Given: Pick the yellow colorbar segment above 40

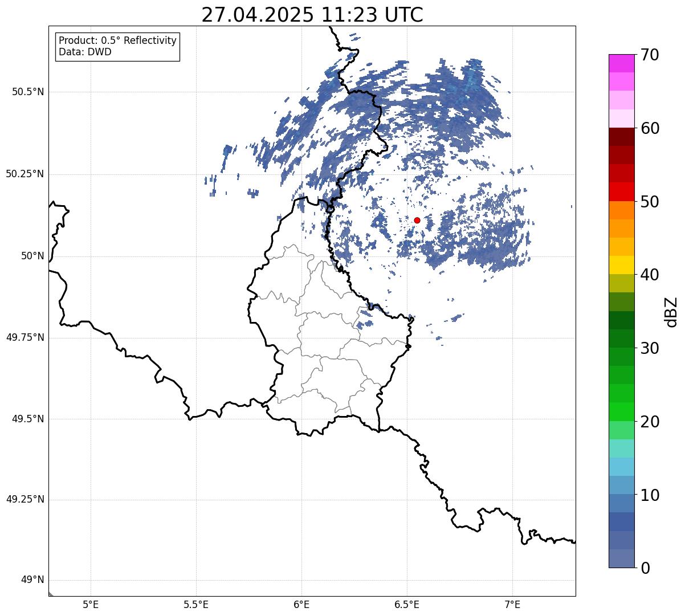Looking at the screenshot, I should click(621, 265).
